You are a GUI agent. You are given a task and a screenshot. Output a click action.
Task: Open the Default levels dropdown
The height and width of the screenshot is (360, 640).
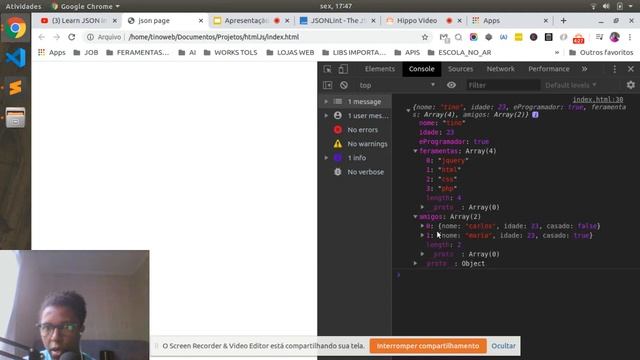pos(571,85)
